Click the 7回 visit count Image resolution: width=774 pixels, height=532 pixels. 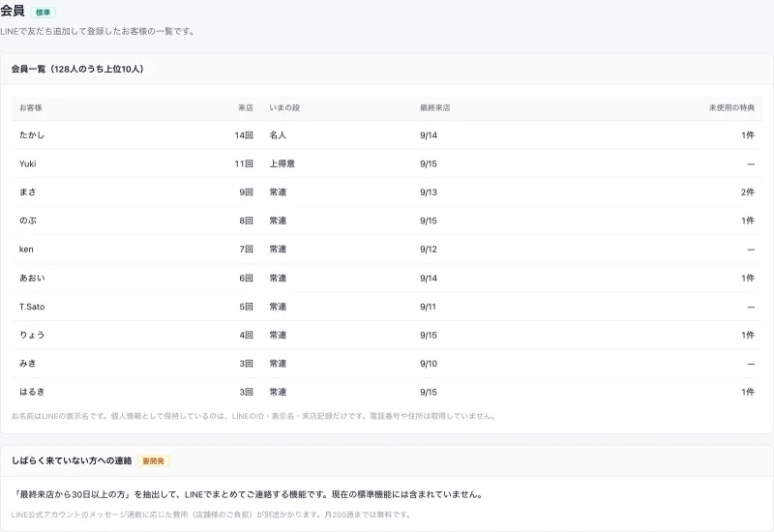(x=247, y=250)
